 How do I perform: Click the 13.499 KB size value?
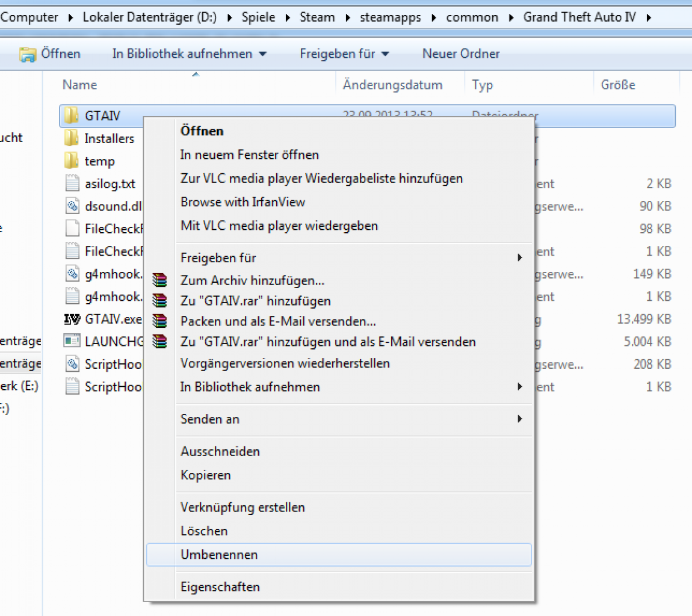pos(644,319)
